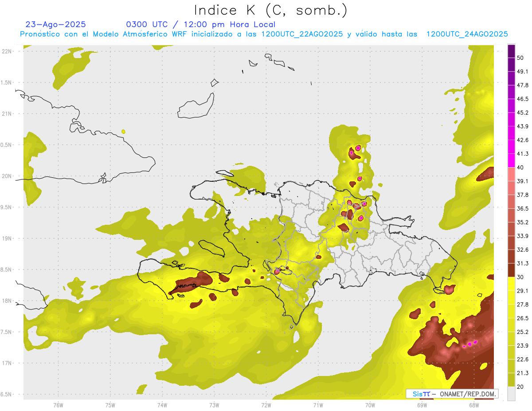Click the 68W longitude label
The image size is (532, 411).
coord(474,405)
